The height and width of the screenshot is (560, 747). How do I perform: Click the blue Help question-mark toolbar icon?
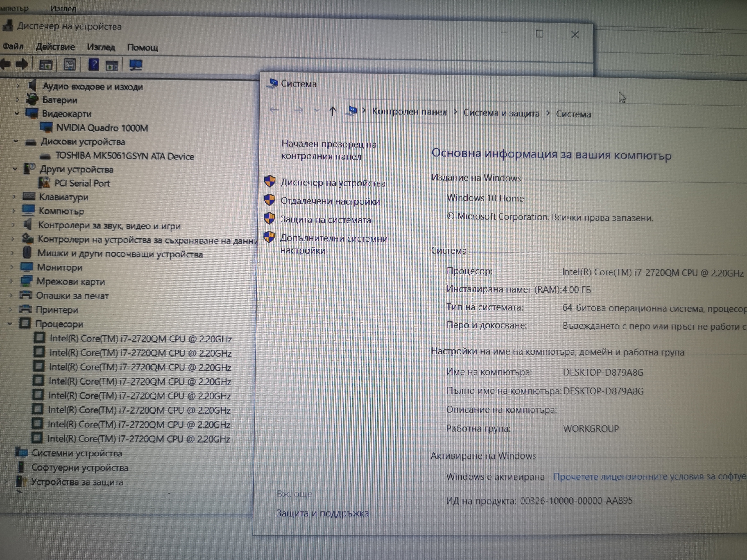(94, 64)
